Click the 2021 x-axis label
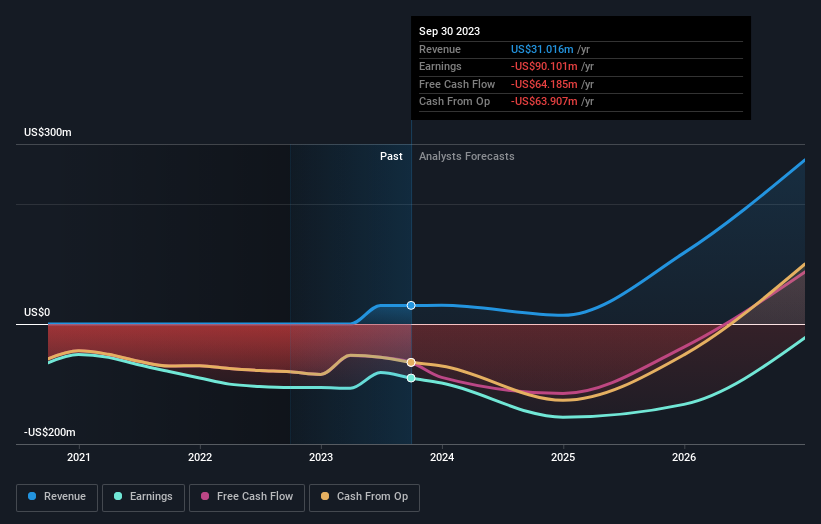Screen dimensions: 821x524 pos(79,457)
